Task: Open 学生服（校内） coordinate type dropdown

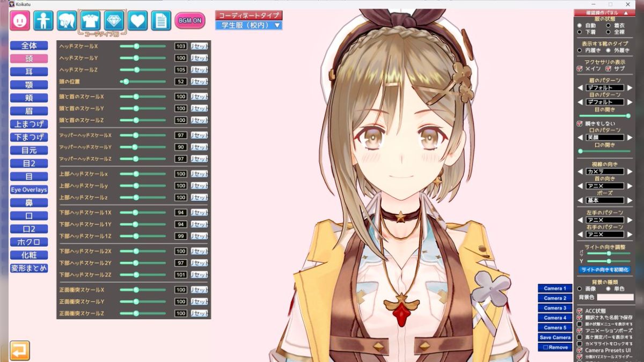Action: (248, 25)
